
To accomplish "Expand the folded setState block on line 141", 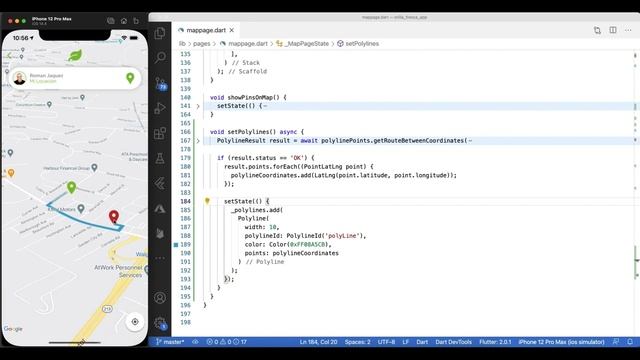I will click(198, 106).
